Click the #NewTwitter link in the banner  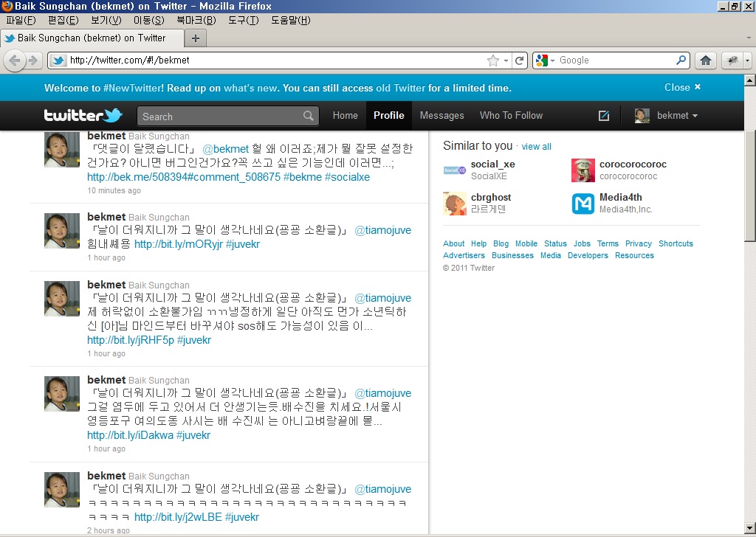coord(133,88)
